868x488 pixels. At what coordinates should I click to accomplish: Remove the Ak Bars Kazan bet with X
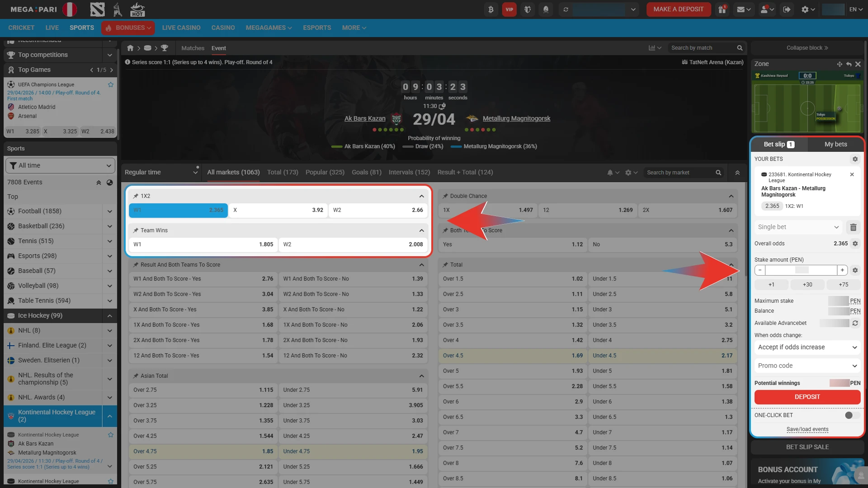pyautogui.click(x=852, y=174)
